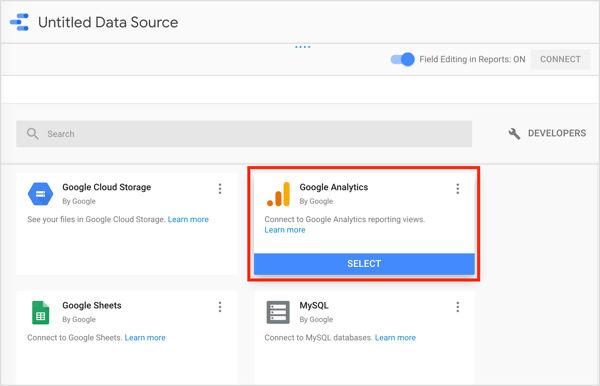The width and height of the screenshot is (600, 386).
Task: Click the Search connectors field
Action: [x=244, y=134]
